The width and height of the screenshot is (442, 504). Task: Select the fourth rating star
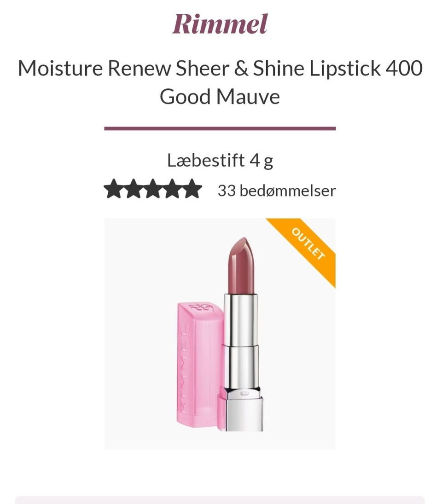pyautogui.click(x=172, y=189)
